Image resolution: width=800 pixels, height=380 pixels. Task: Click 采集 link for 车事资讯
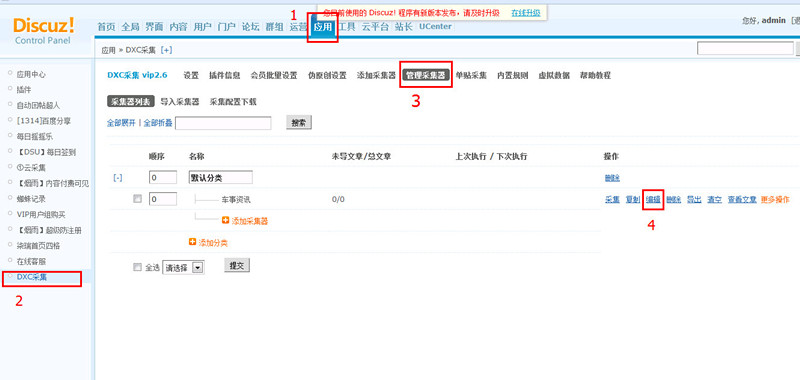click(x=612, y=199)
